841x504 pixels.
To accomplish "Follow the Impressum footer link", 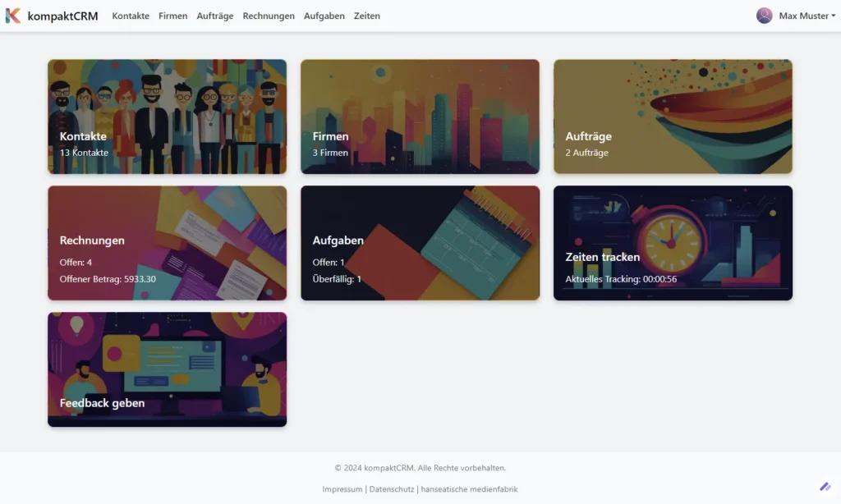I will point(342,489).
